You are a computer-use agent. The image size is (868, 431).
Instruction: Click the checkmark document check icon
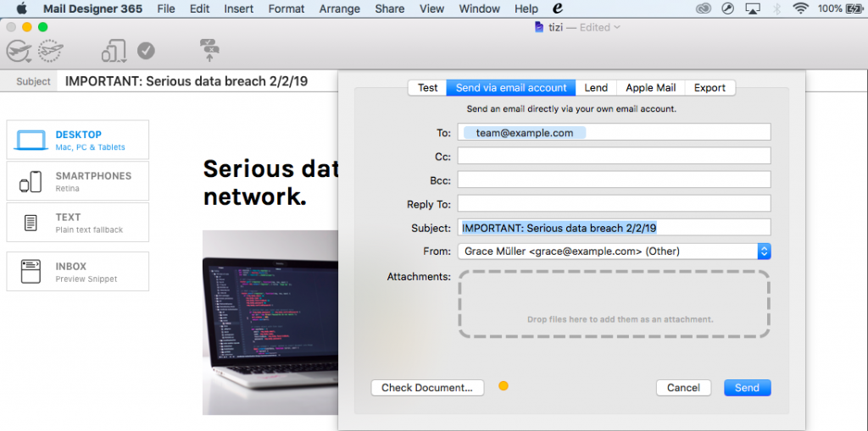click(x=146, y=51)
